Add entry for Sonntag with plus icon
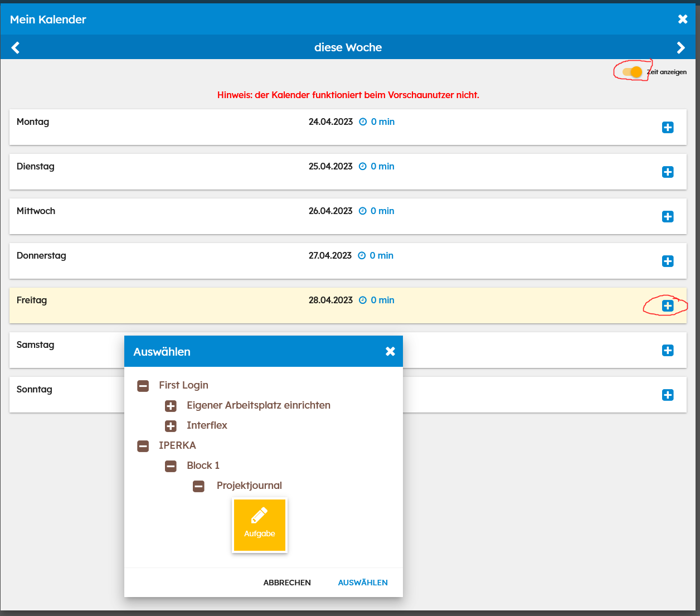 667,395
